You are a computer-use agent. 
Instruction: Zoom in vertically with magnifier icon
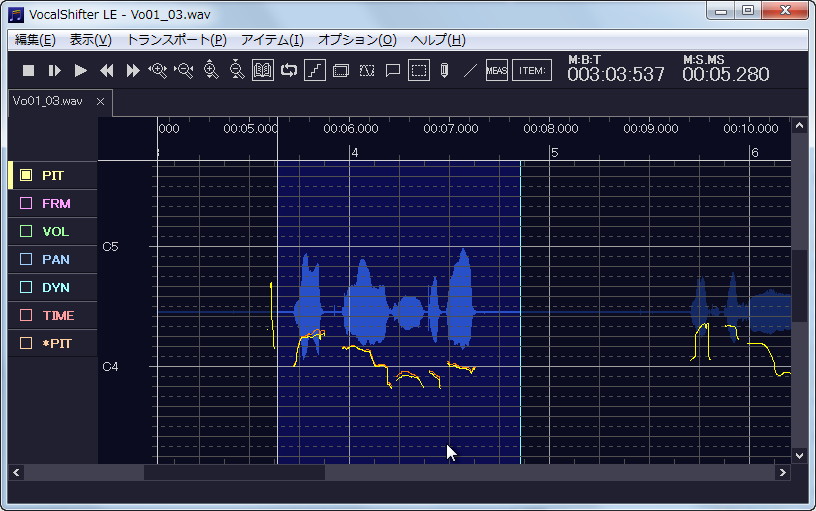211,70
